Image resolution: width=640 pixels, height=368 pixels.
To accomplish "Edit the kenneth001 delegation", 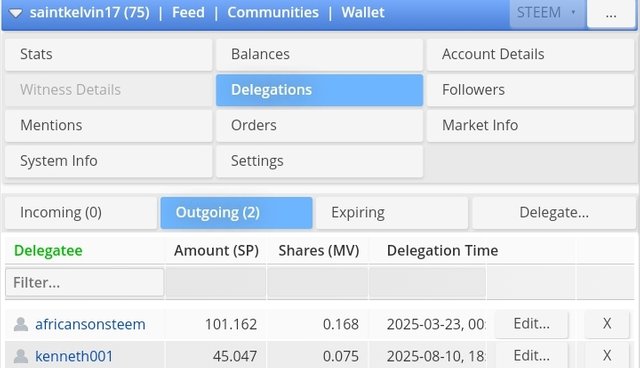I will click(x=531, y=356).
